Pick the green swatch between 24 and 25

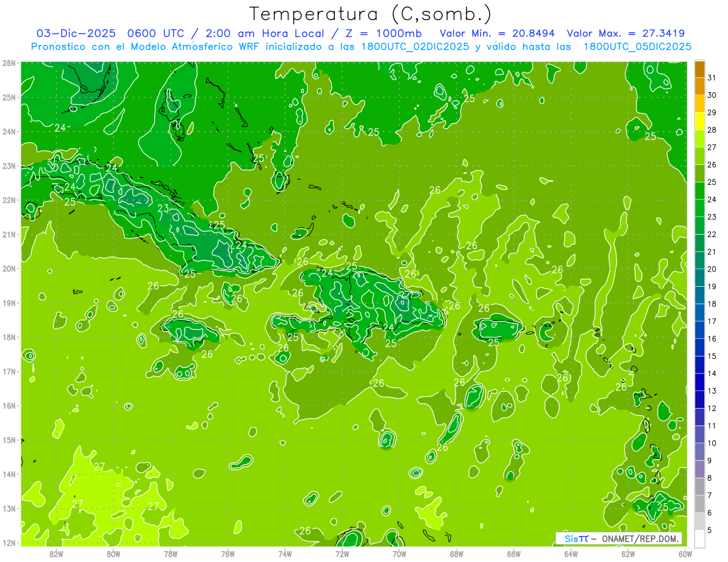click(x=700, y=191)
